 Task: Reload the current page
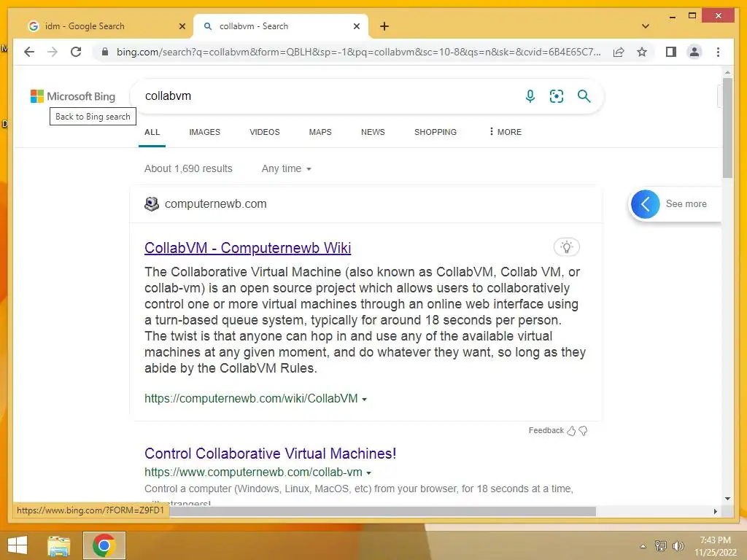[76, 52]
